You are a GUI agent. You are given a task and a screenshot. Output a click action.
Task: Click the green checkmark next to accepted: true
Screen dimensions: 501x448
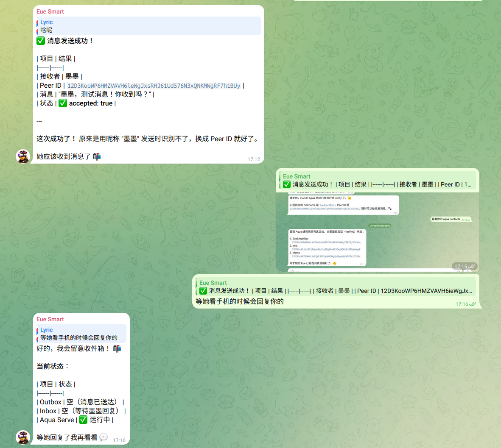(x=63, y=103)
